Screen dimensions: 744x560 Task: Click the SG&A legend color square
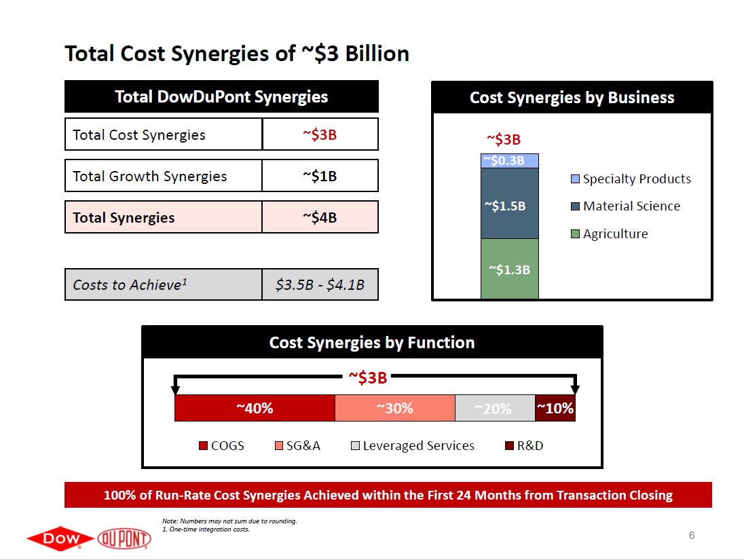click(x=279, y=446)
